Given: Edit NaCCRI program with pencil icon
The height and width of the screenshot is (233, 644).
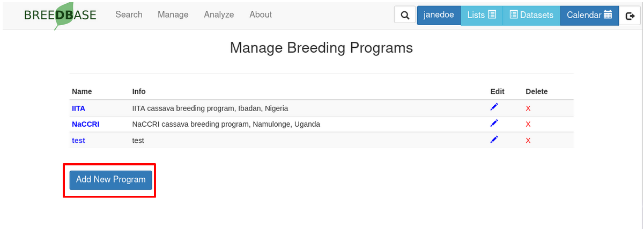Looking at the screenshot, I should 494,123.
